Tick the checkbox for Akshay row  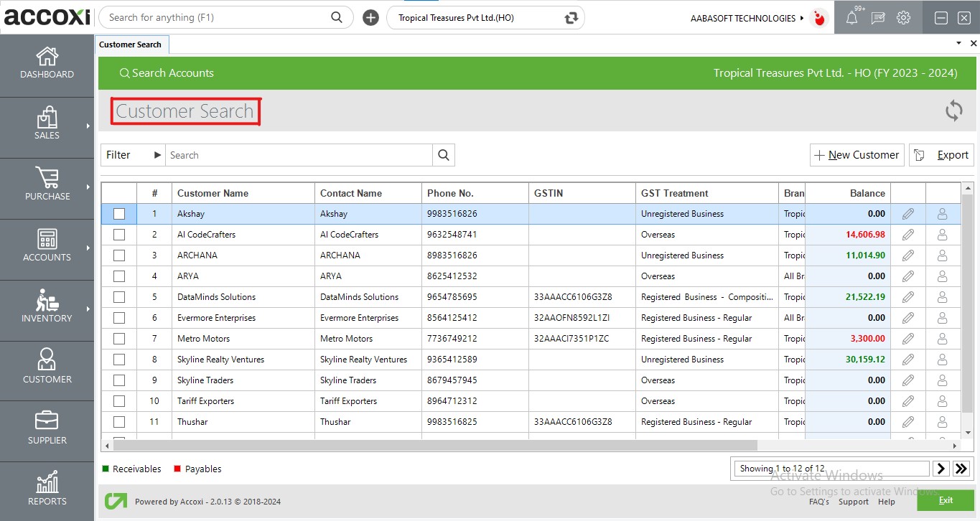(x=119, y=214)
